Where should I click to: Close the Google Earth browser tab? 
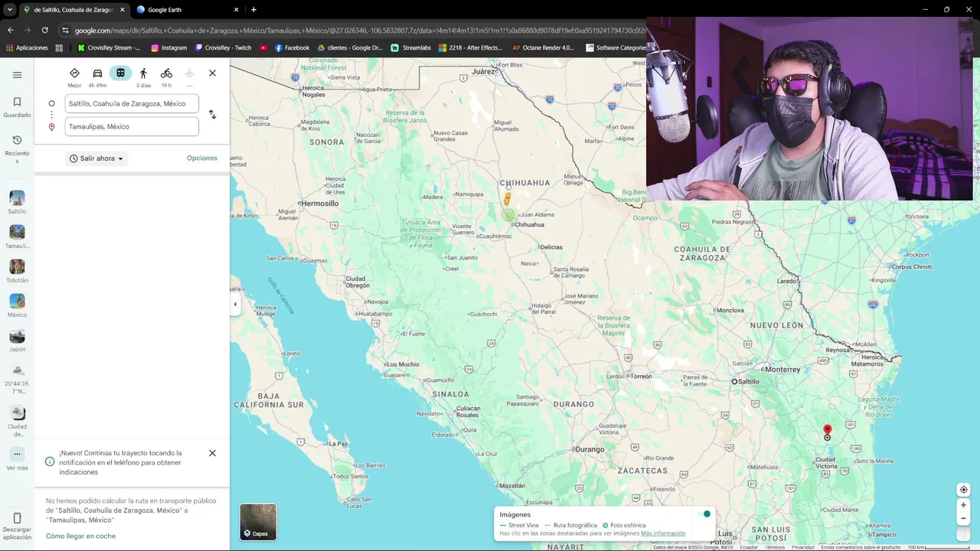(x=236, y=10)
